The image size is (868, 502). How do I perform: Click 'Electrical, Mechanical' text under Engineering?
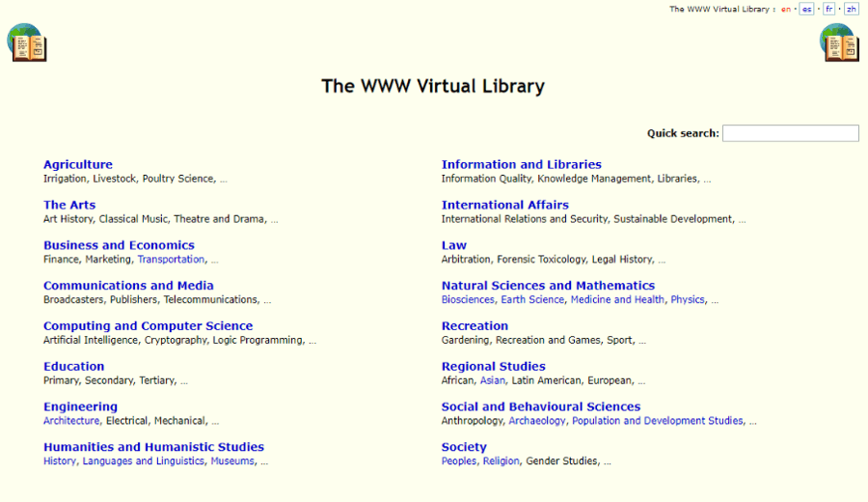point(156,421)
